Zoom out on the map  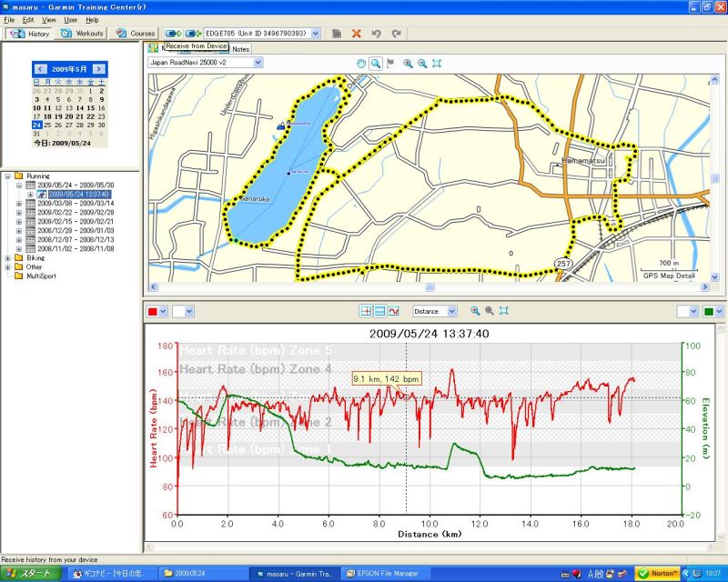(422, 64)
